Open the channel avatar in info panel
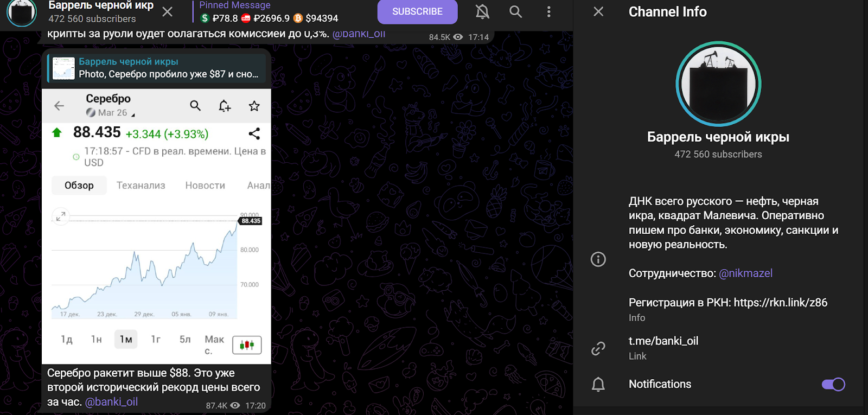 point(718,84)
